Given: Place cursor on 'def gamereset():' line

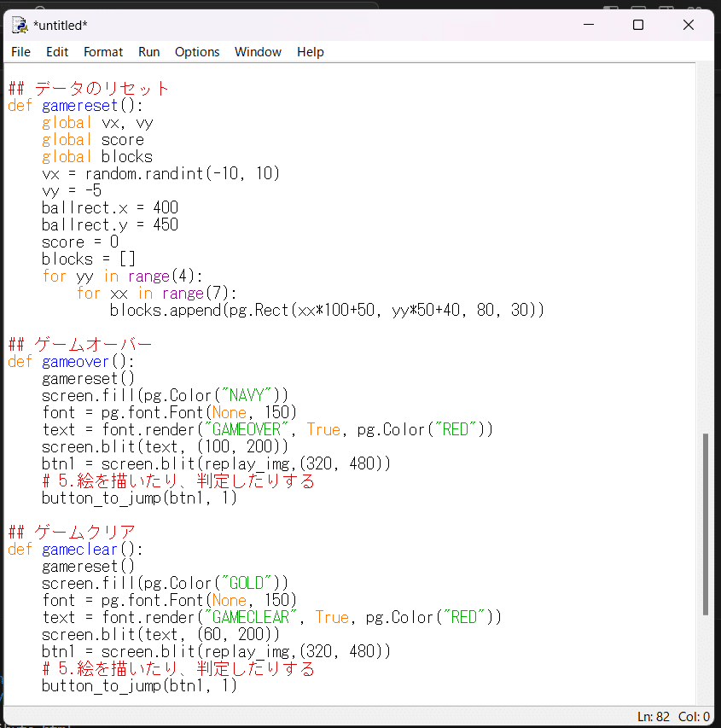Looking at the screenshot, I should (75, 105).
